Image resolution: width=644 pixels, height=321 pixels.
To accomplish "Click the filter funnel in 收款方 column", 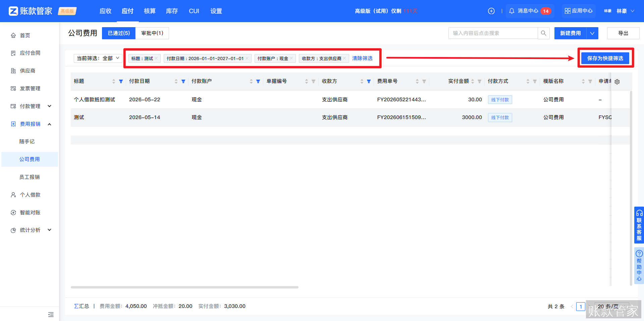I will (x=369, y=82).
